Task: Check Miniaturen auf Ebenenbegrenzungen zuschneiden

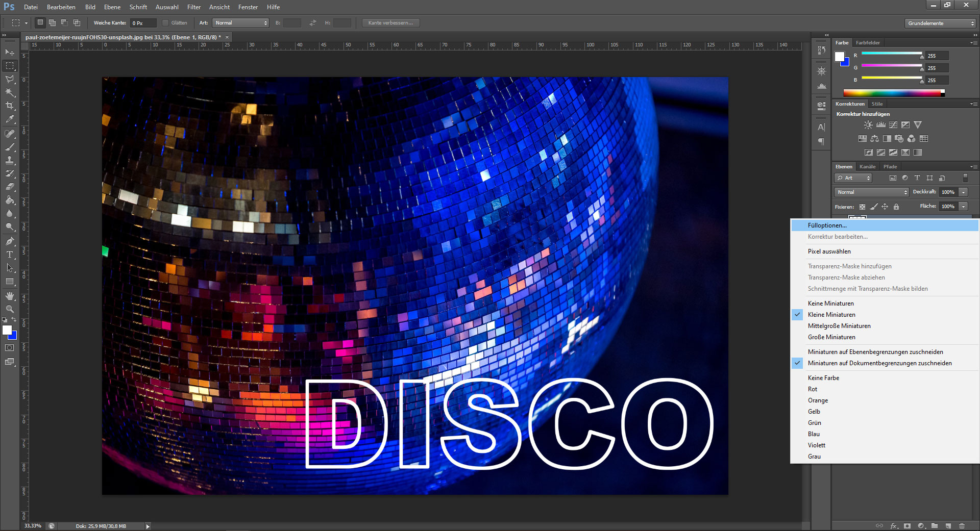Action: 875,352
